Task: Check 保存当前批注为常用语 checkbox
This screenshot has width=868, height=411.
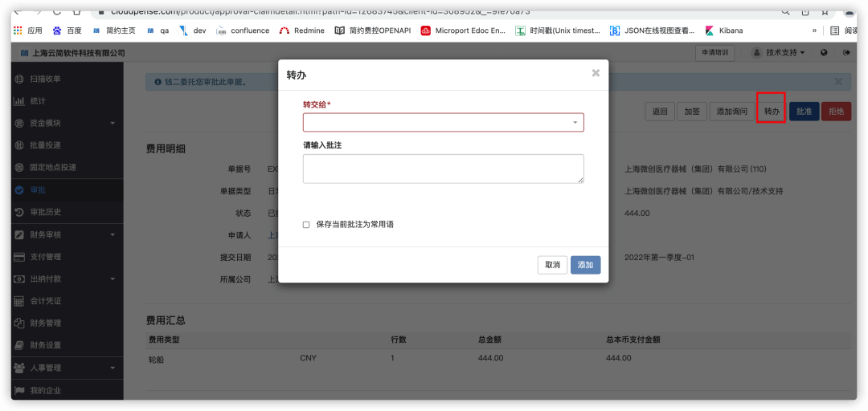Action: 306,225
